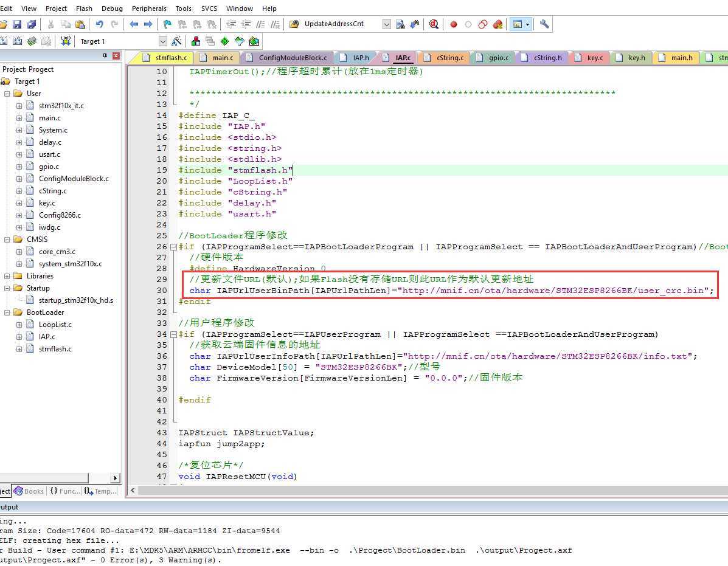Open manage project items colored blocks icon
The image size is (728, 566).
(x=195, y=41)
